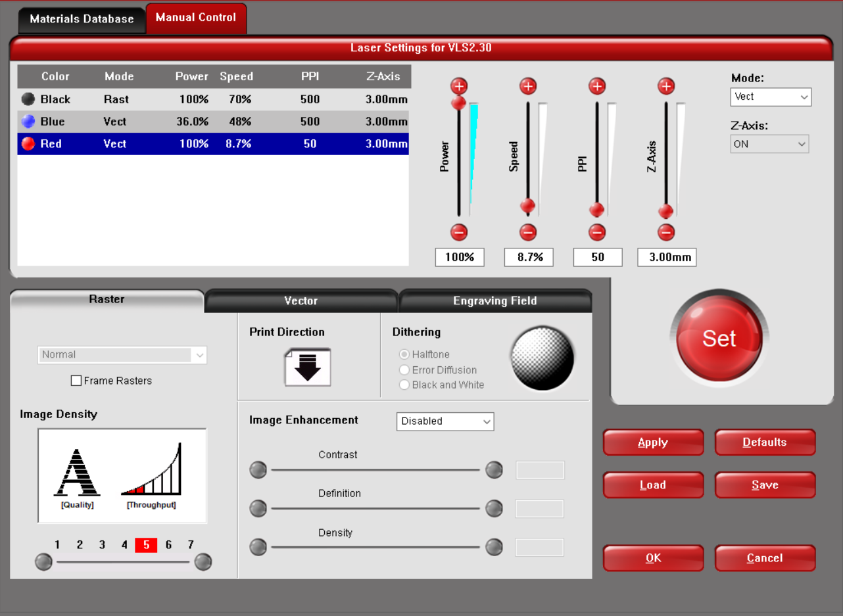Image resolution: width=843 pixels, height=616 pixels.
Task: Click the Apply button
Action: (x=653, y=442)
